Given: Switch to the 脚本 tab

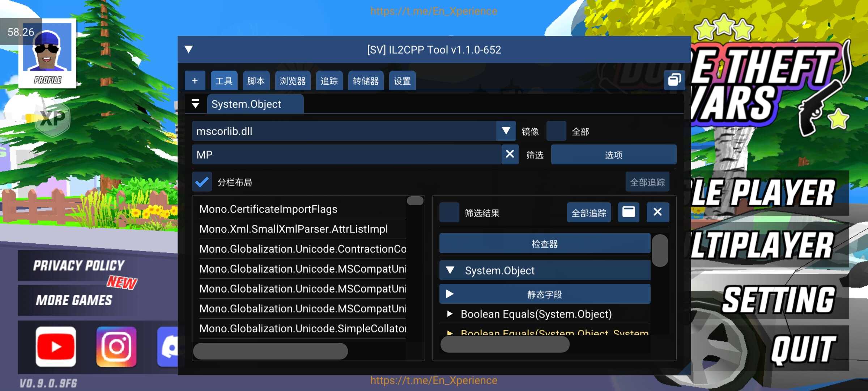Looking at the screenshot, I should click(256, 81).
